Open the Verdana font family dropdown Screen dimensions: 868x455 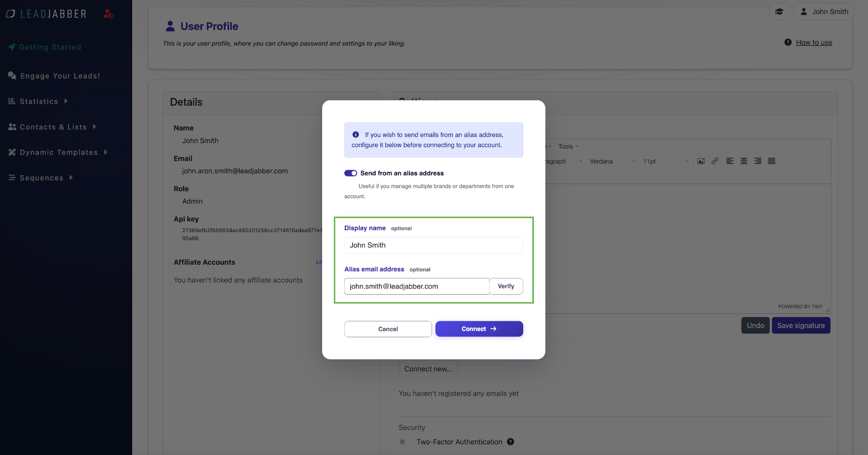click(x=612, y=162)
